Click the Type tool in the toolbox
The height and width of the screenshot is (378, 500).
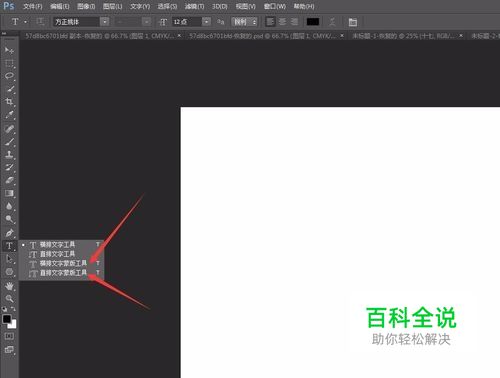click(x=9, y=246)
